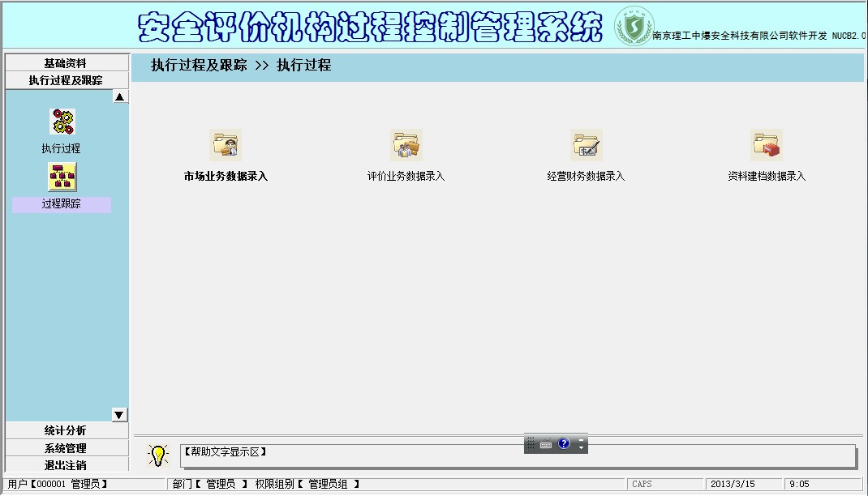
Task: Select the 退出注销 menu section
Action: pos(67,465)
